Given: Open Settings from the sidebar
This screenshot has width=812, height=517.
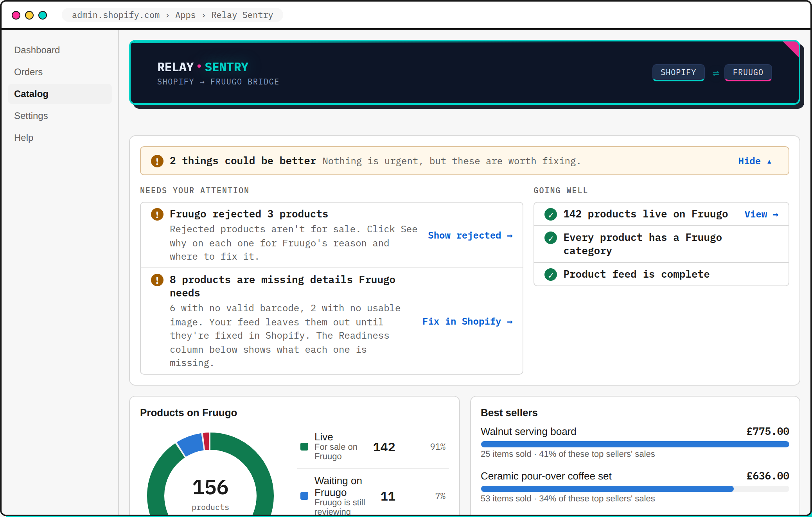Looking at the screenshot, I should 60,116.
